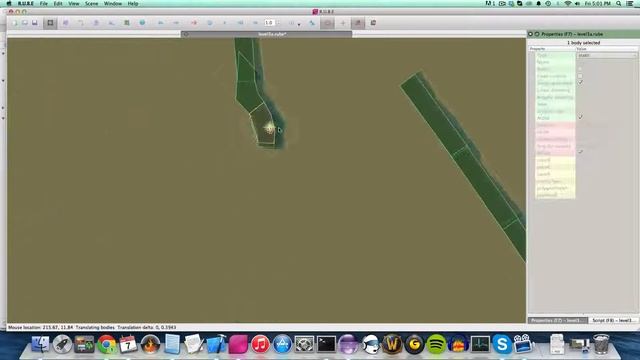
Task: Click the Value column header
Action: coord(607,49)
